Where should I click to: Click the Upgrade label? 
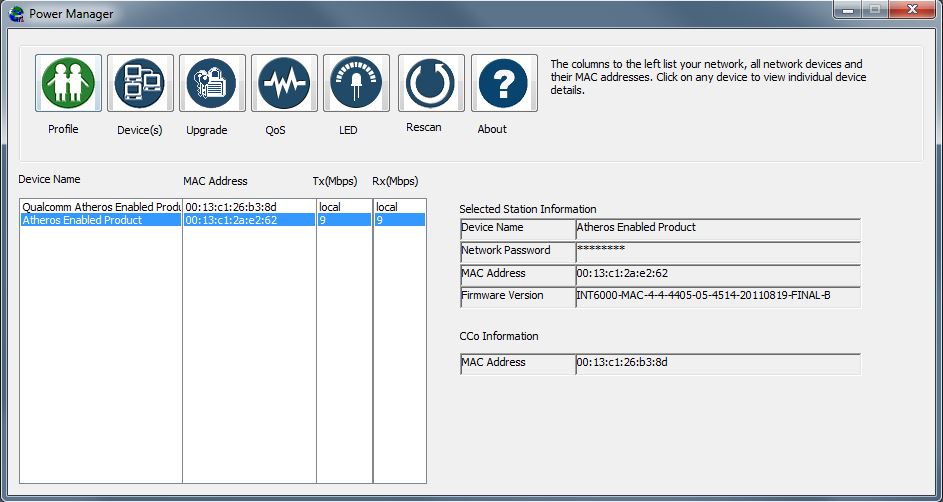[206, 130]
